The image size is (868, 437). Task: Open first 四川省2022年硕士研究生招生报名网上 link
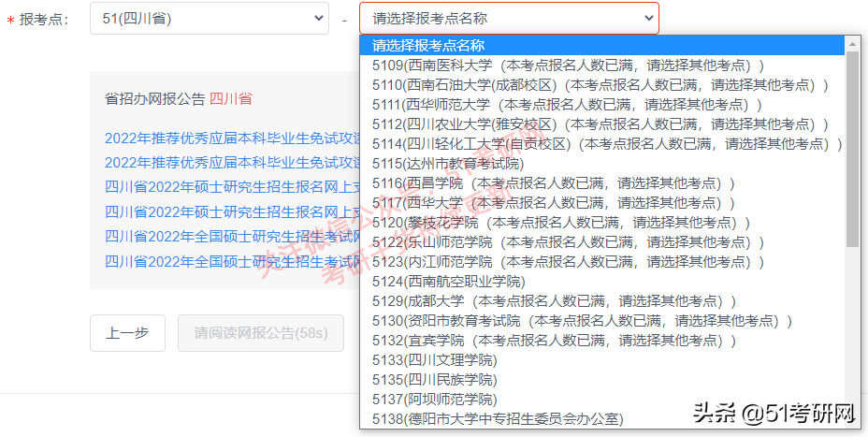[232, 186]
